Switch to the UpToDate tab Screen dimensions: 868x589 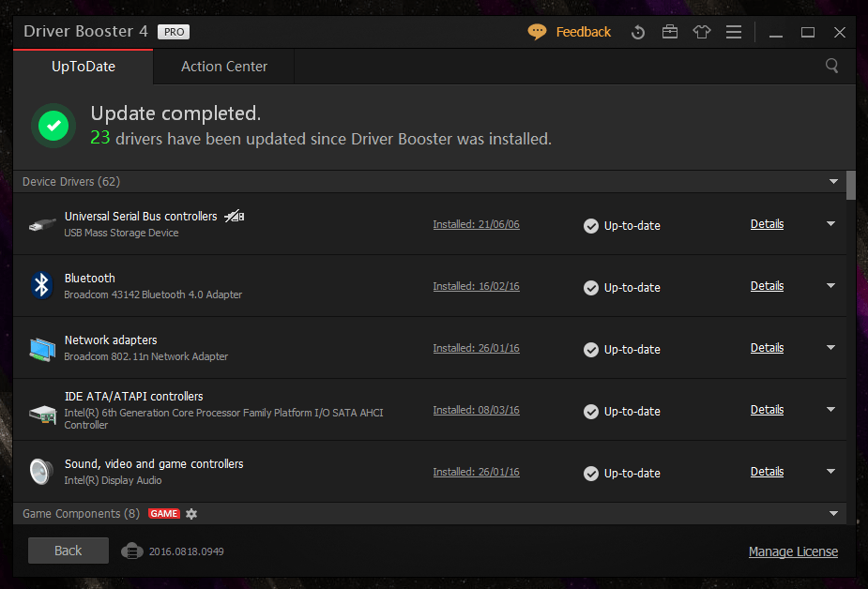pos(83,67)
